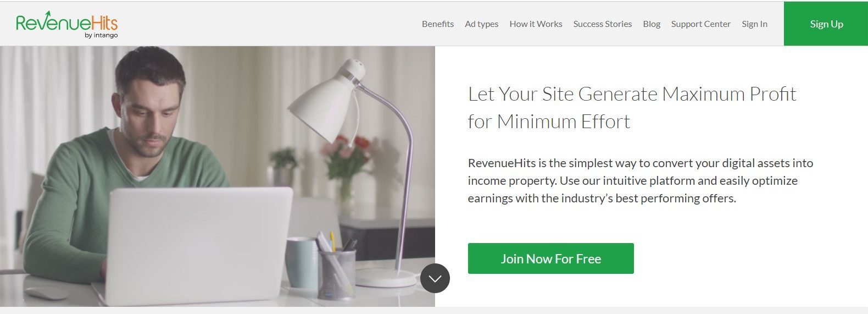Click the RevenueHits description paragraph
Screen dimensions: 868x314
(x=640, y=180)
